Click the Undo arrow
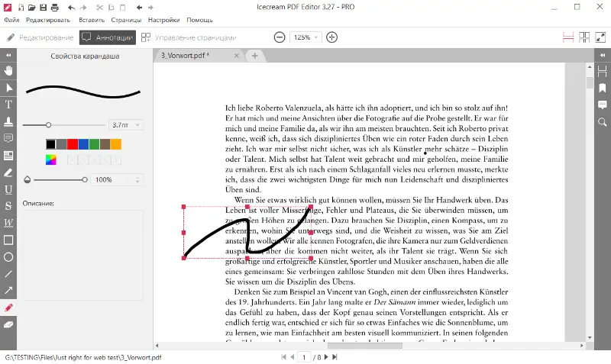The width and height of the screenshot is (611, 364). coord(71,8)
